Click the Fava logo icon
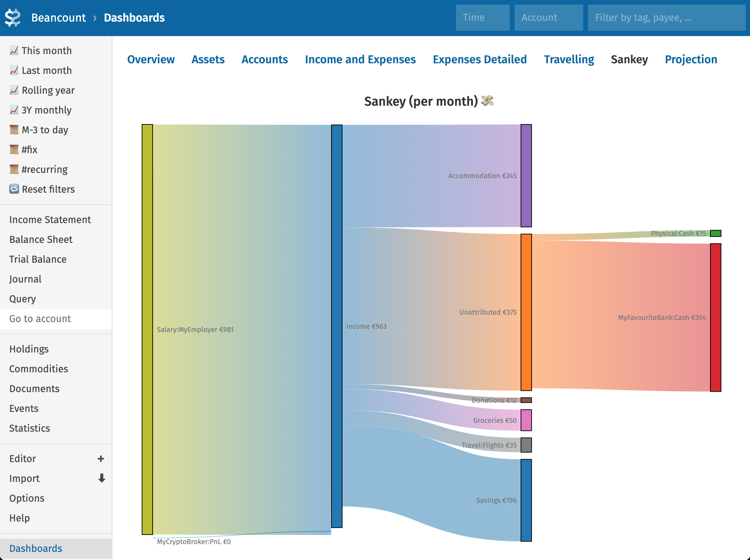The height and width of the screenshot is (560, 750). click(x=13, y=18)
